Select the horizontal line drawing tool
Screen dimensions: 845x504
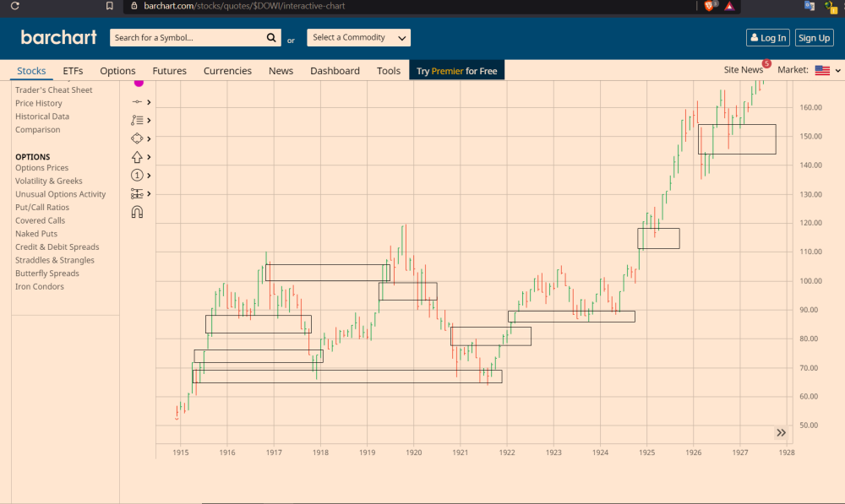pos(137,102)
